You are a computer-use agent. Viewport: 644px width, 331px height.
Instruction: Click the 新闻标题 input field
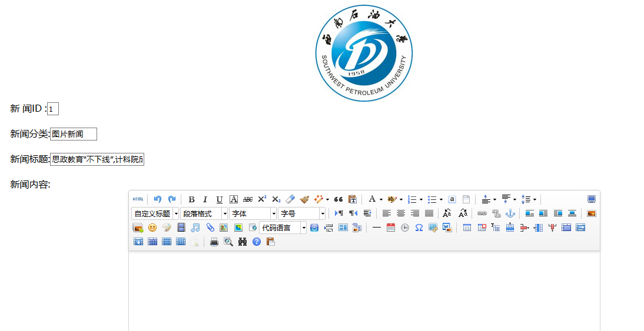(x=97, y=159)
